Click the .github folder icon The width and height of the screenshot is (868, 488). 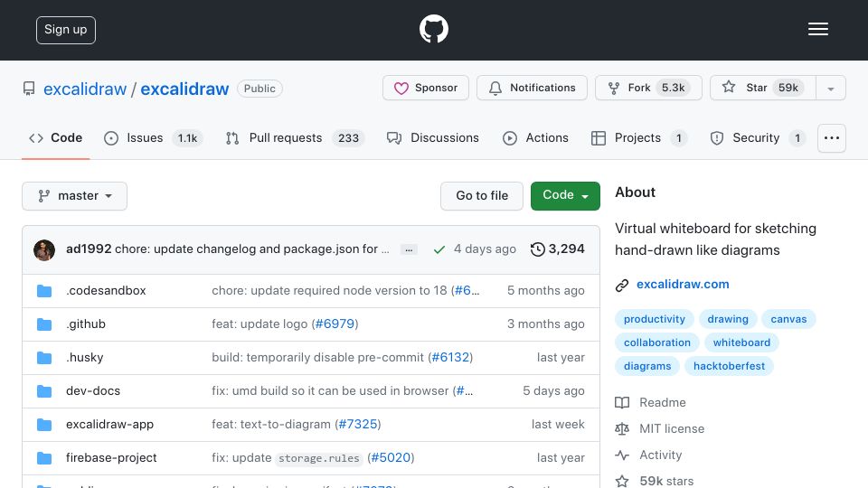coord(44,324)
